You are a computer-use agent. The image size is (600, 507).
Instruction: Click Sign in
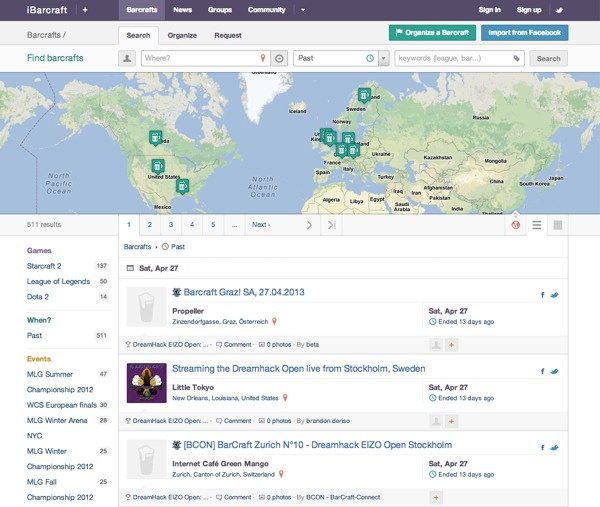pyautogui.click(x=489, y=10)
